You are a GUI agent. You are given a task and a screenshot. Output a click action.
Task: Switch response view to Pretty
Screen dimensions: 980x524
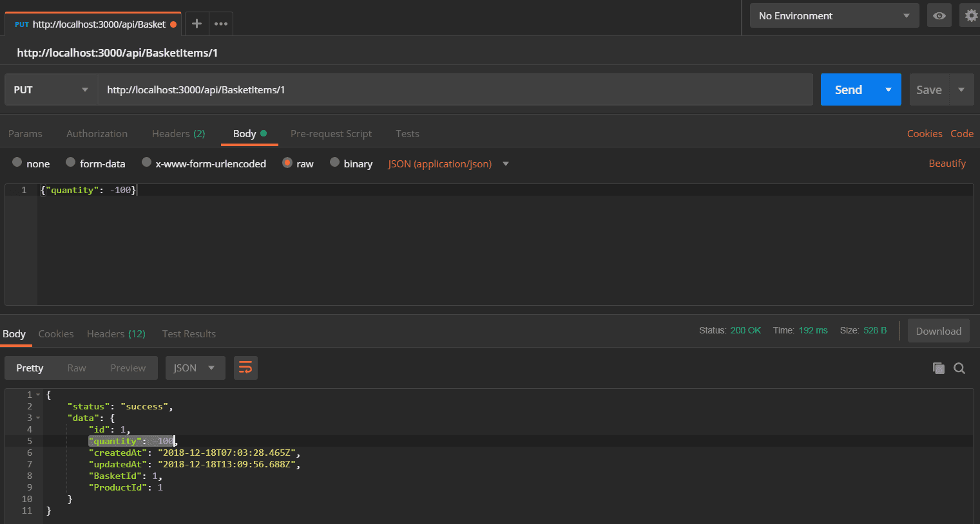(30, 368)
